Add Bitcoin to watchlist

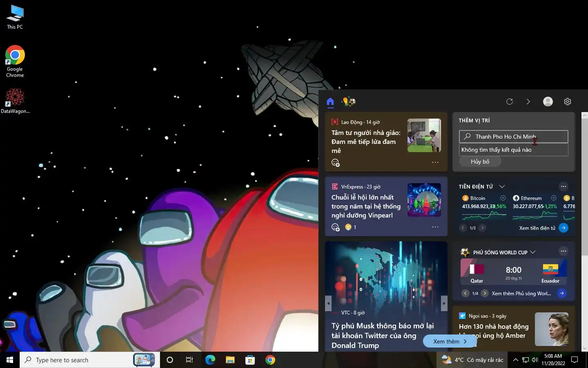[x=503, y=198]
